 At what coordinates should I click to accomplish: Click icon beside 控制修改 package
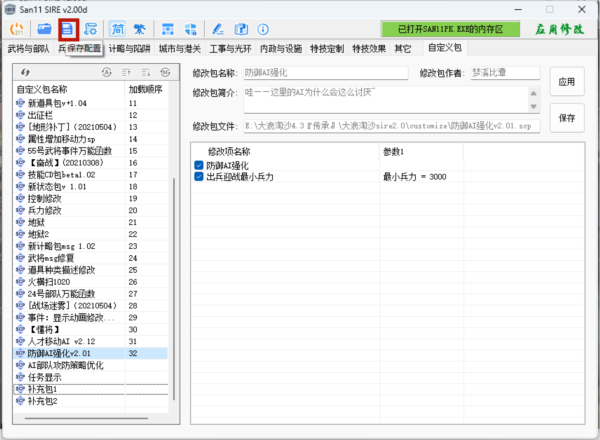tap(20, 198)
